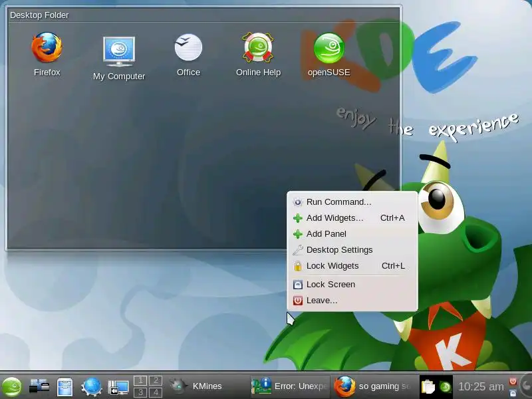The height and width of the screenshot is (399, 532).
Task: Choose Lock Widgets menu entry
Action: click(352, 265)
